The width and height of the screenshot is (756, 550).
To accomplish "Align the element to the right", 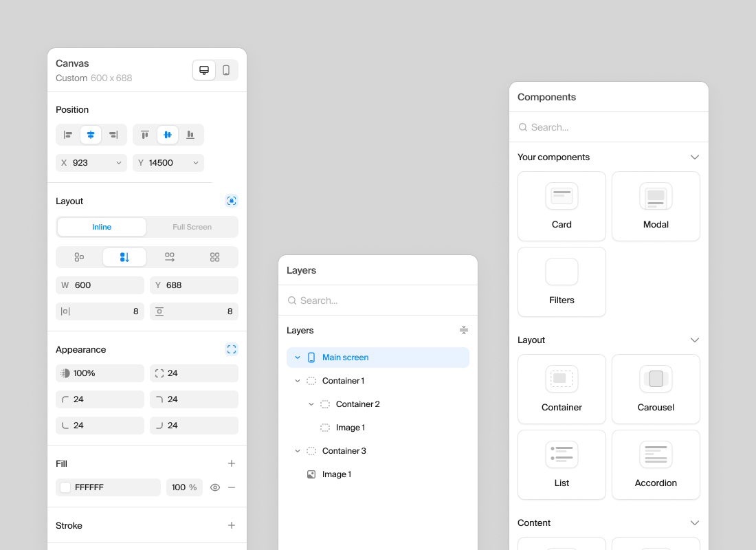I will click(x=113, y=135).
